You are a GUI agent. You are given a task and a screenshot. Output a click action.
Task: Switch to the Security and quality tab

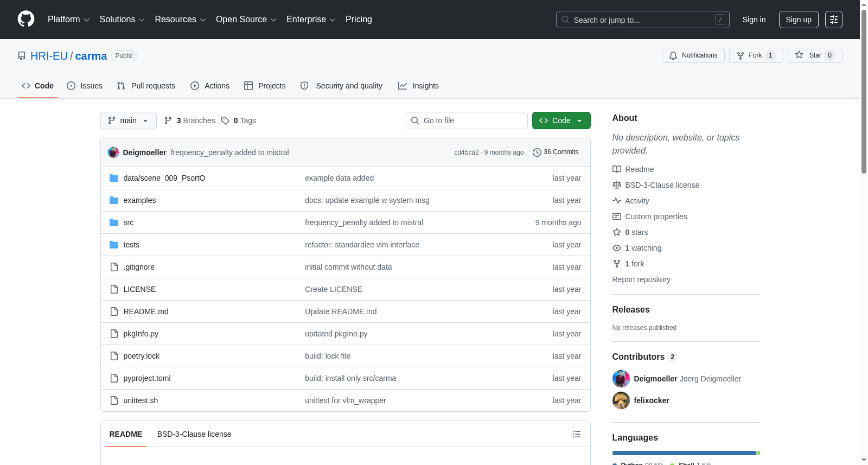click(x=341, y=86)
